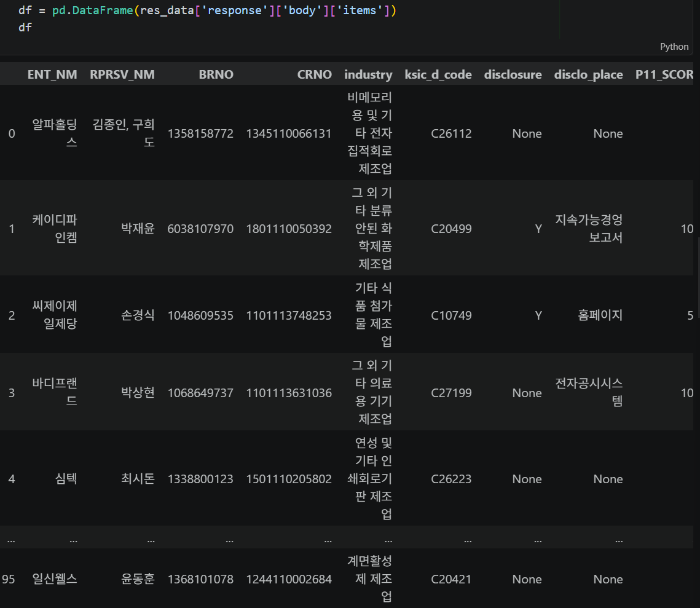This screenshot has height=608, width=700.
Task: Click BRNO value 1068649737
Action: tap(200, 393)
